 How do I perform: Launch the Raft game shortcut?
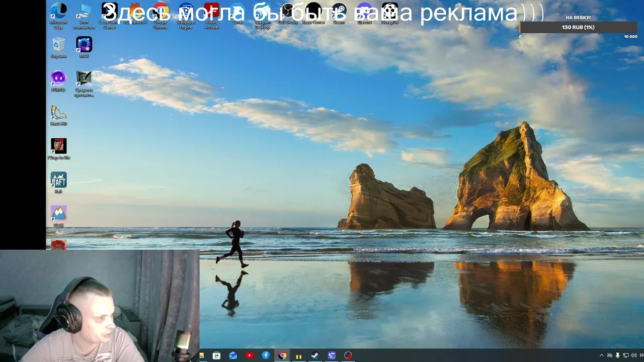click(58, 183)
